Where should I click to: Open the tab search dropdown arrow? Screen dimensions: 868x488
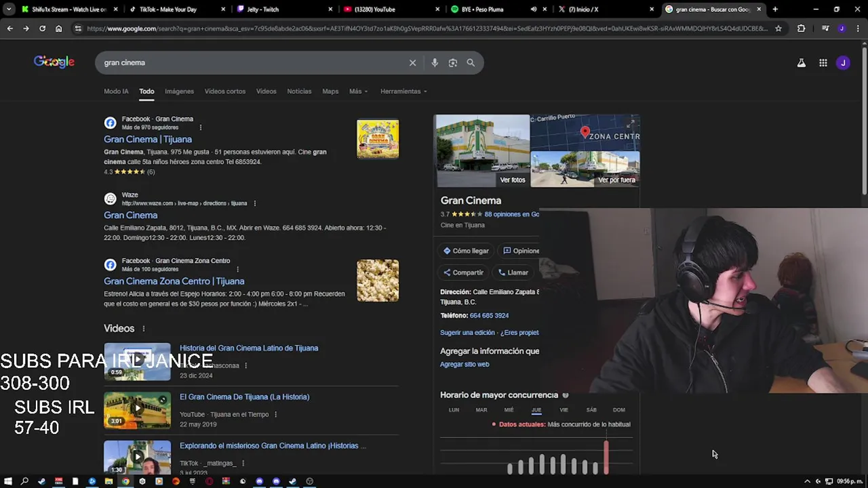(9, 9)
